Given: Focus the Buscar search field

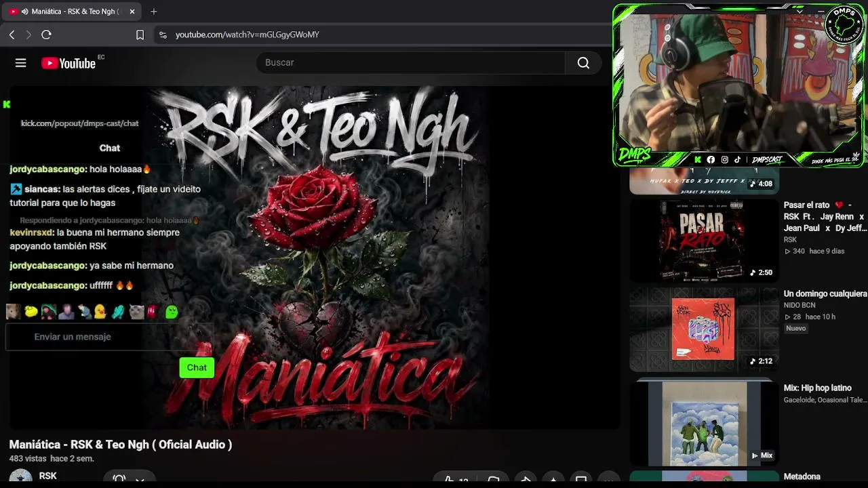Looking at the screenshot, I should tap(411, 62).
